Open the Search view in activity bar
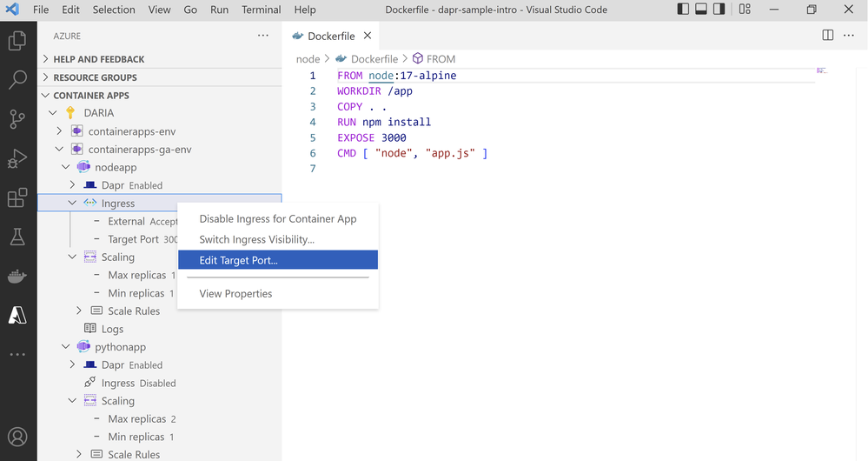This screenshot has width=868, height=461. (17, 80)
